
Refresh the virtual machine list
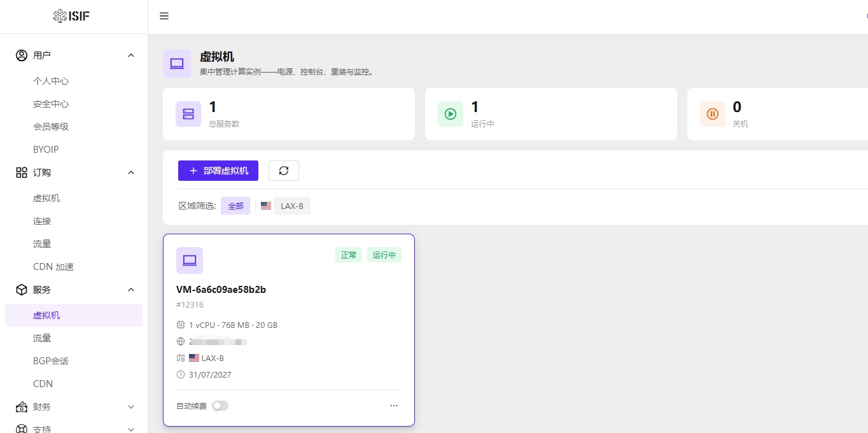pos(284,171)
